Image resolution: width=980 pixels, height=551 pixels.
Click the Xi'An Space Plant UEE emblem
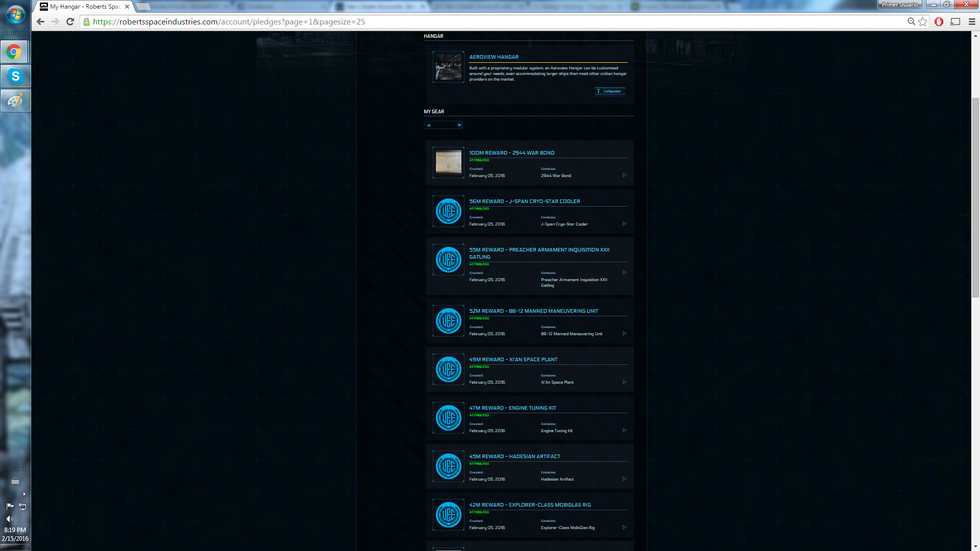(x=449, y=369)
